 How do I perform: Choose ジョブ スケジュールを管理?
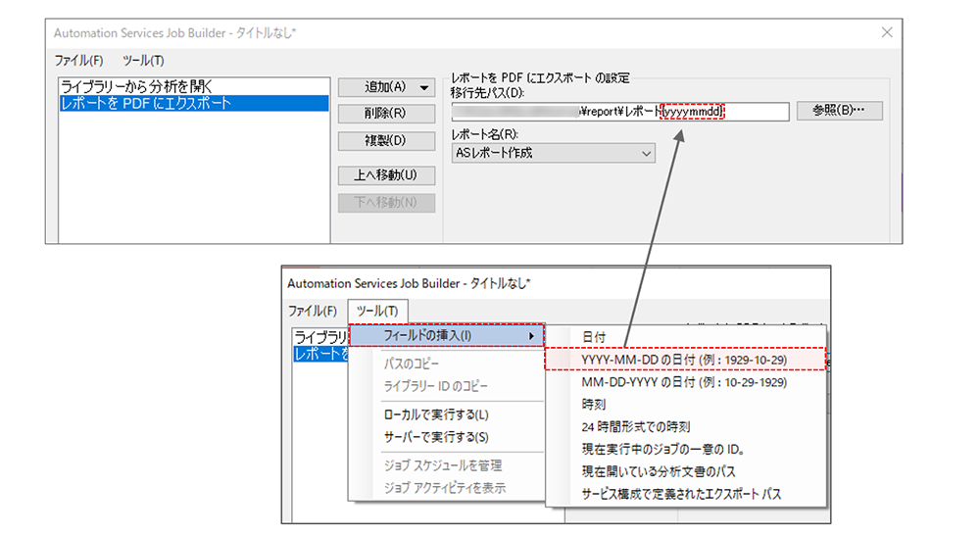447,465
